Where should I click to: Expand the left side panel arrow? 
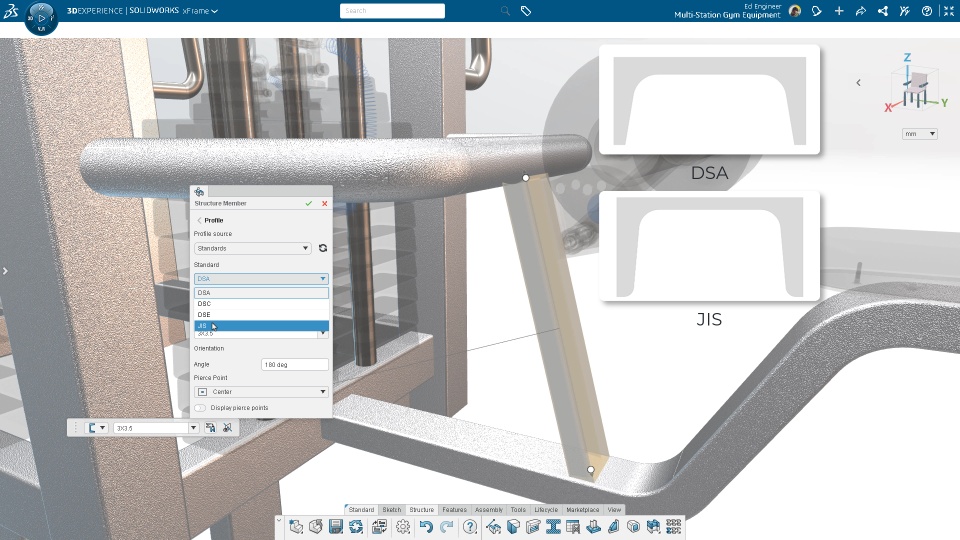coord(5,271)
